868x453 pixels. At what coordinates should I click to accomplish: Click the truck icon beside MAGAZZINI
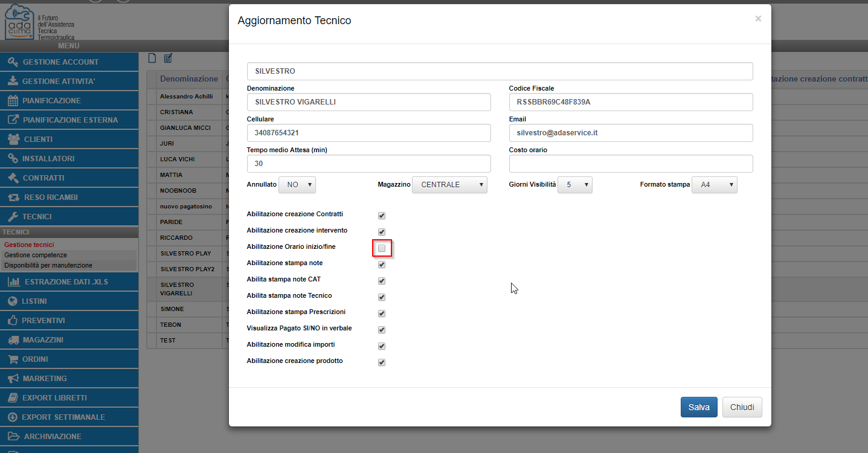[13, 340]
